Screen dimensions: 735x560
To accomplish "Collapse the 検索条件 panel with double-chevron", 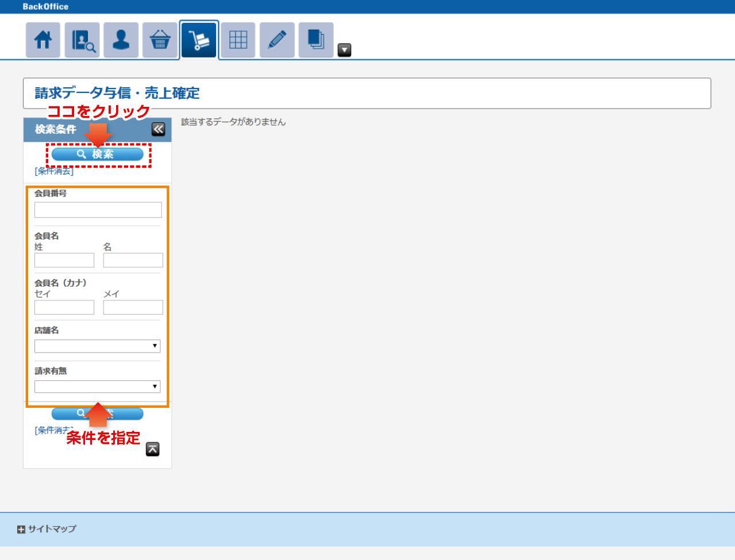I will [x=158, y=129].
